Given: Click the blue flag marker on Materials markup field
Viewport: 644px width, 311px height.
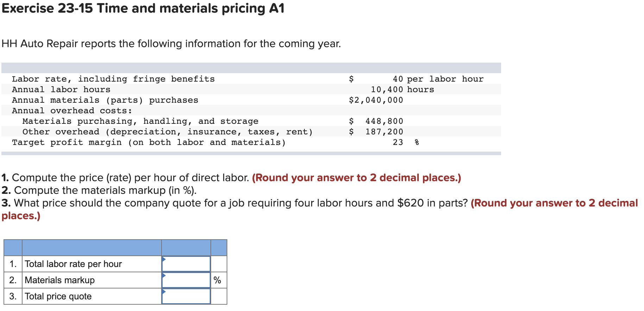Looking at the screenshot, I should (x=164, y=276).
